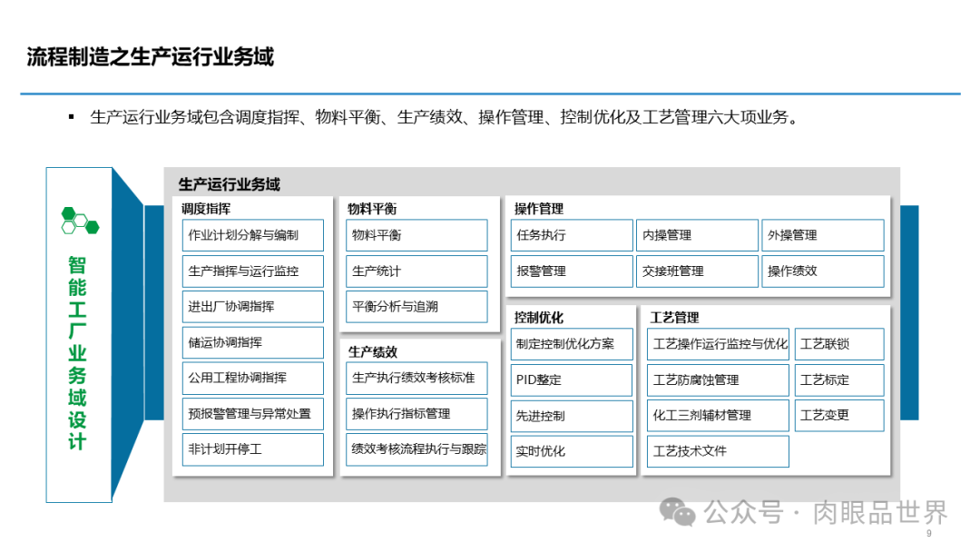Select the 工艺防腐蚀管理 box

(x=718, y=380)
